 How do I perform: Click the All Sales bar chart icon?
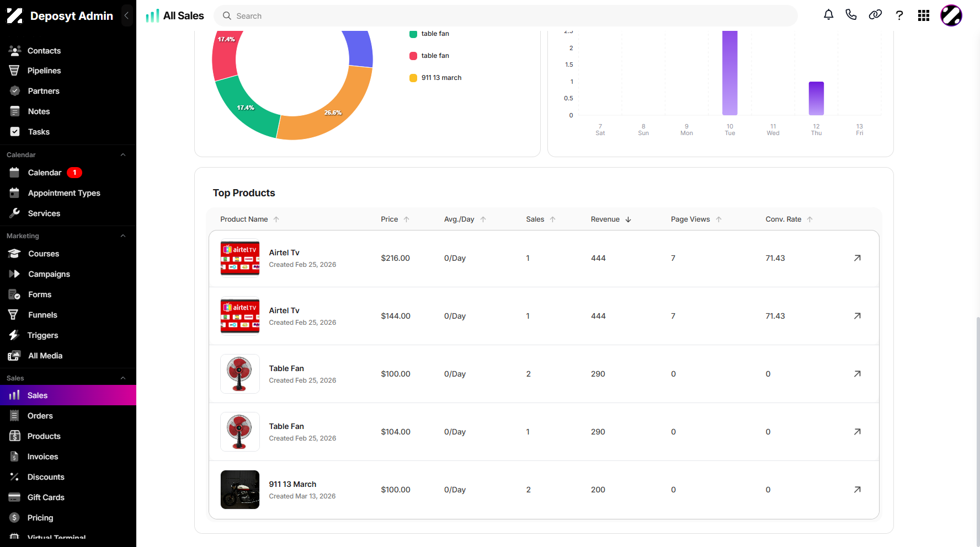tap(152, 16)
